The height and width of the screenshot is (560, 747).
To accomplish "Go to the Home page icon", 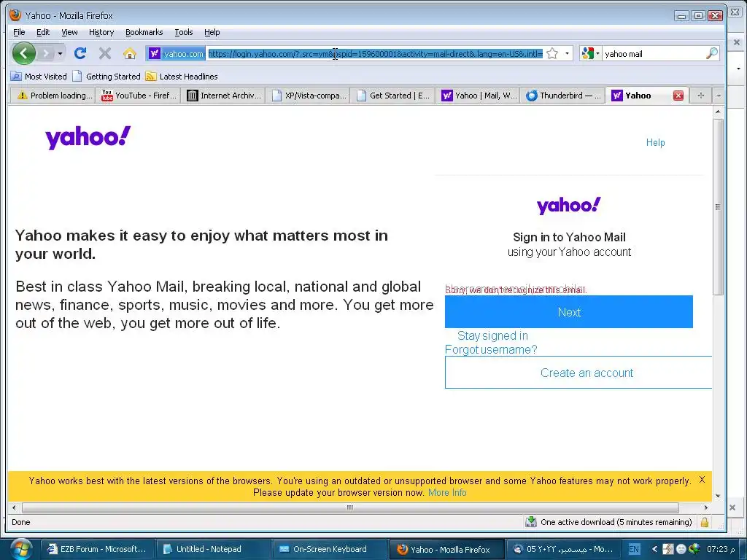I will (x=129, y=53).
